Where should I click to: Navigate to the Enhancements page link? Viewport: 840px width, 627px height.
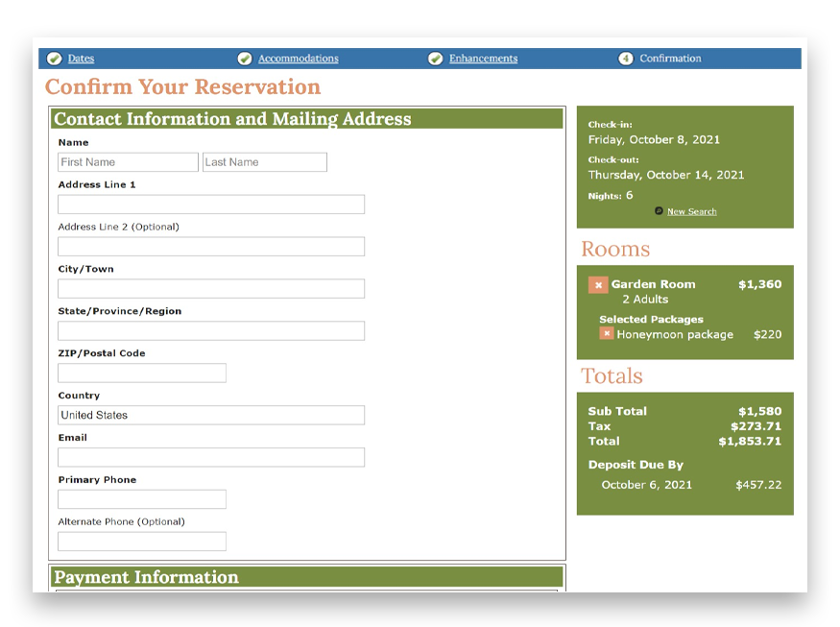point(483,59)
